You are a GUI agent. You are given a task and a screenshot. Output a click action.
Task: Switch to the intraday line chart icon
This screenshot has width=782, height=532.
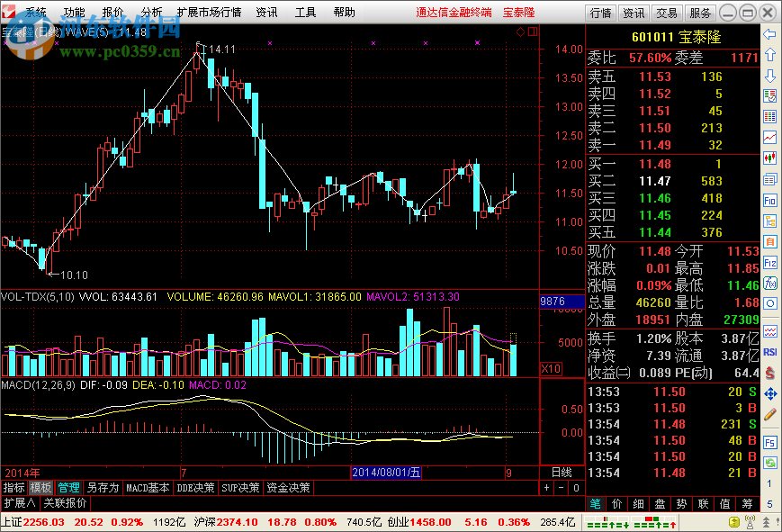(x=769, y=138)
